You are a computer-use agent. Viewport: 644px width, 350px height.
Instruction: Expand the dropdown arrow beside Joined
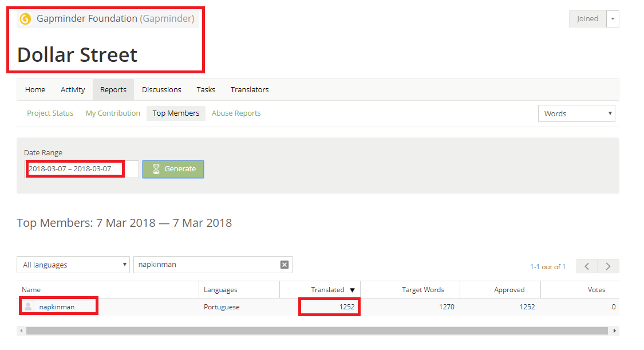(613, 19)
